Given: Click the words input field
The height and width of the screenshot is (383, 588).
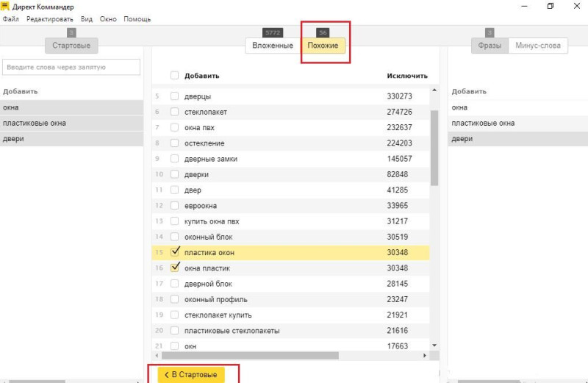Looking at the screenshot, I should [x=71, y=67].
